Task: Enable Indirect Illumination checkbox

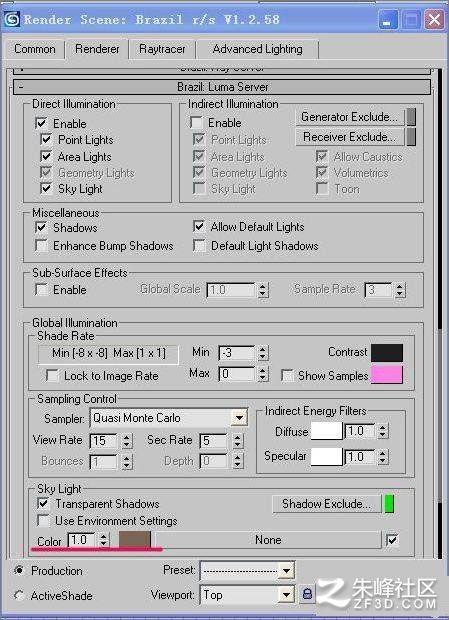Action: [197, 123]
